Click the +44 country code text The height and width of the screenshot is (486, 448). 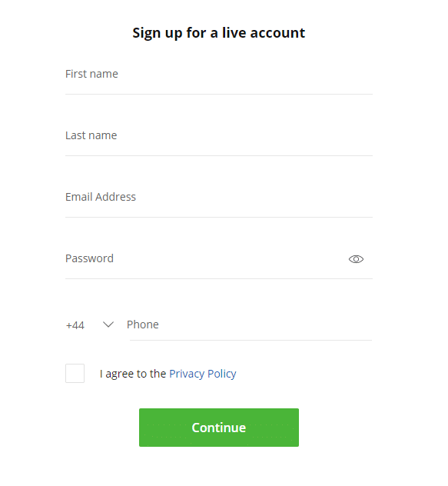click(75, 325)
